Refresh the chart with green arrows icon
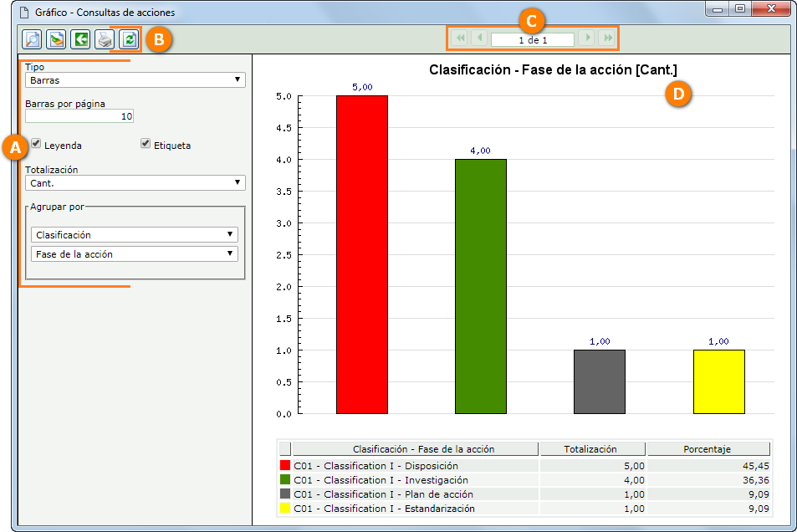Viewport: 797px width, 532px height. pos(129,39)
